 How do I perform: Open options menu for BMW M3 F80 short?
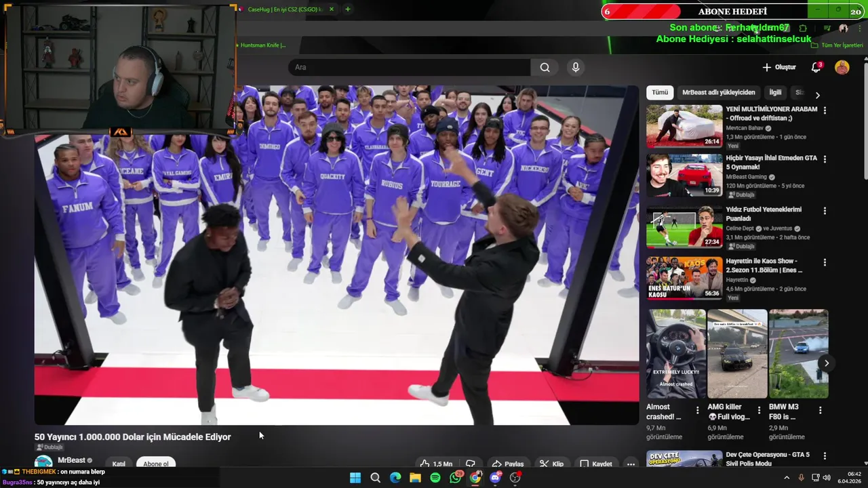pos(820,410)
